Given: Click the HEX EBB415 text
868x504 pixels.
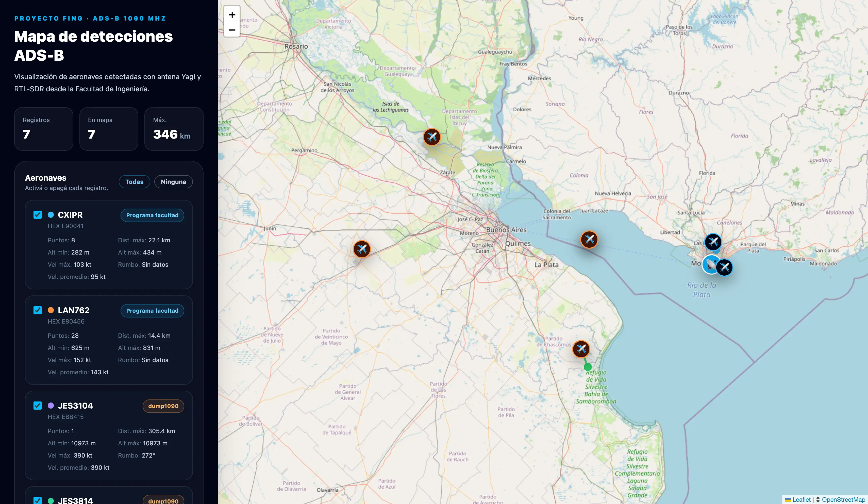Looking at the screenshot, I should [65, 417].
